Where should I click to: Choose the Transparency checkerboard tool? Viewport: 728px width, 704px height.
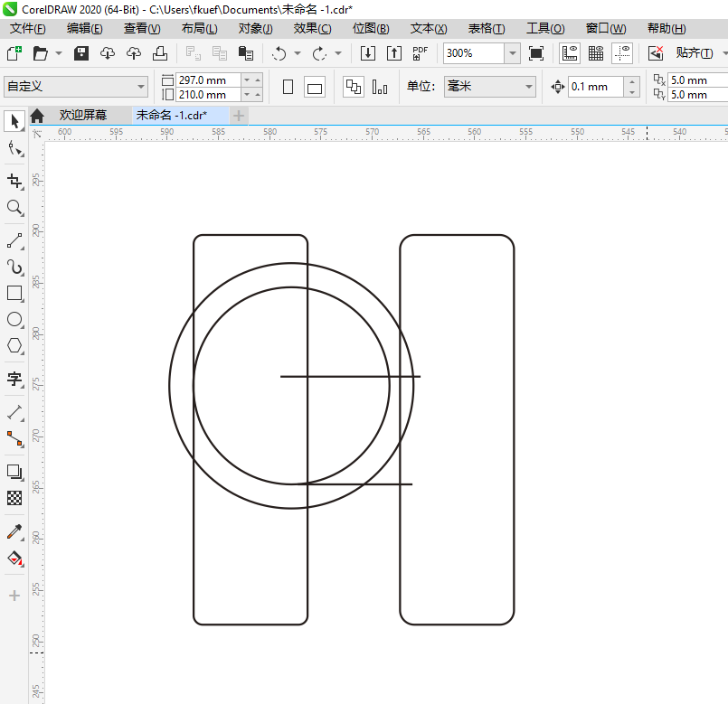click(14, 498)
